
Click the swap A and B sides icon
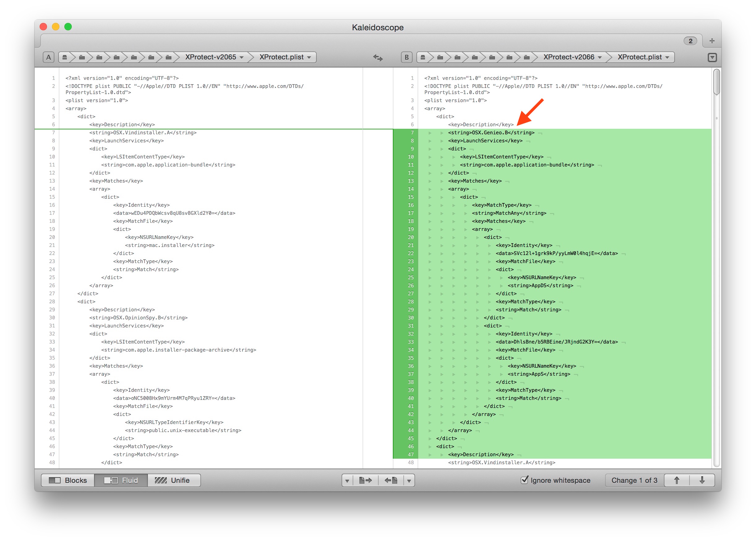(377, 57)
